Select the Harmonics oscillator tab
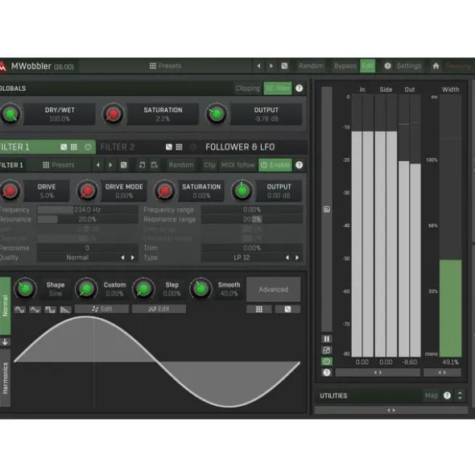The image size is (475, 476). pos(5,379)
